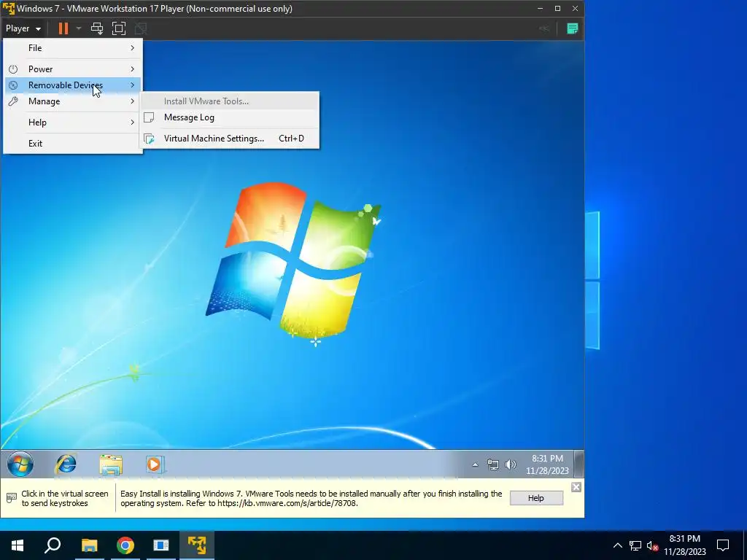The width and height of the screenshot is (747, 560).
Task: Click the VMware window title bar icon
Action: point(9,9)
